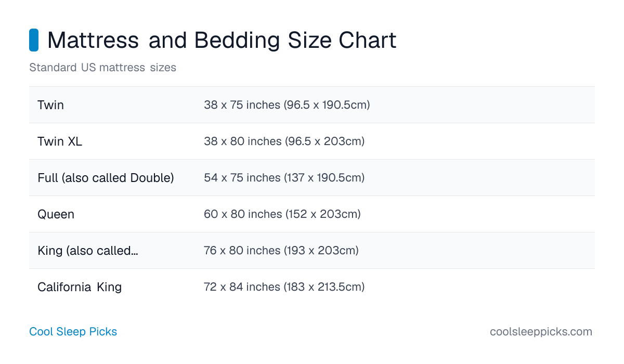Select the Twin row label
This screenshot has width=624, height=364.
pyautogui.click(x=50, y=105)
